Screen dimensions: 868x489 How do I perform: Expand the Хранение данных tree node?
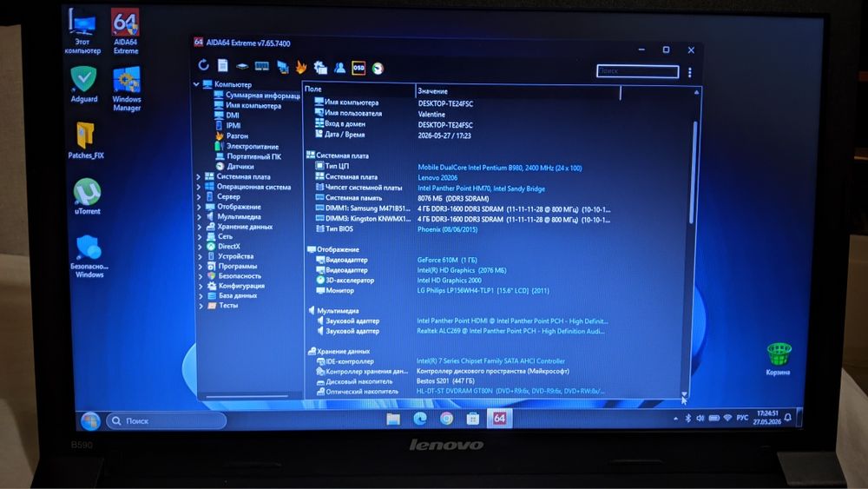200,227
